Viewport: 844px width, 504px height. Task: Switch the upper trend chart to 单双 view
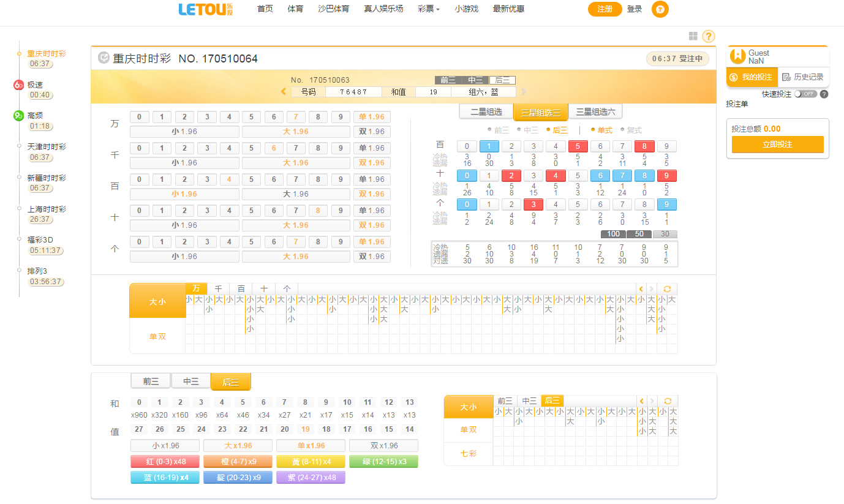point(157,336)
